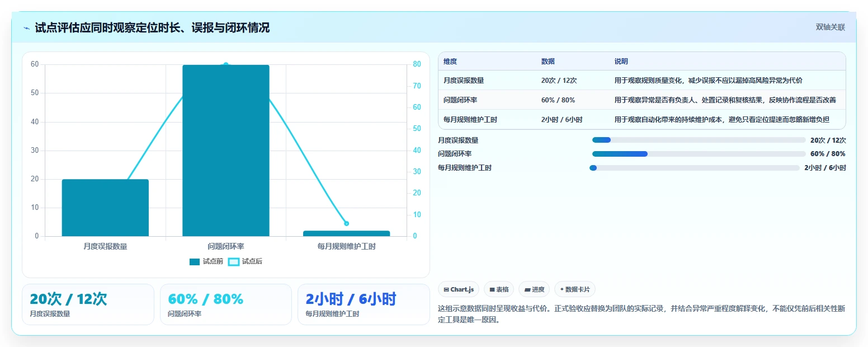Select the 数据卡片 tag chip
This screenshot has width=868, height=347.
(x=575, y=289)
